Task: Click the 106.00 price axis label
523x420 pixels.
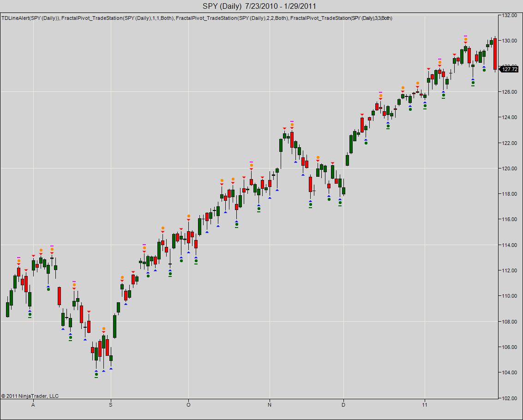Action: [x=510, y=347]
